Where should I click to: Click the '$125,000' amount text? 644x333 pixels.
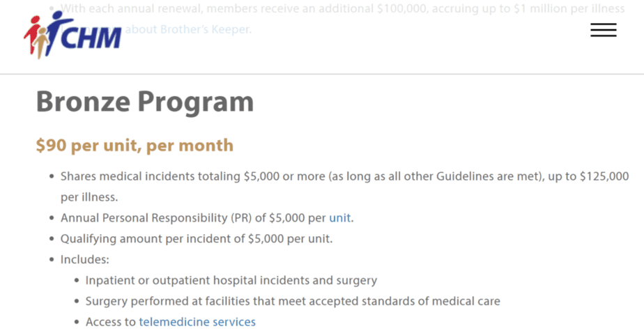604,176
